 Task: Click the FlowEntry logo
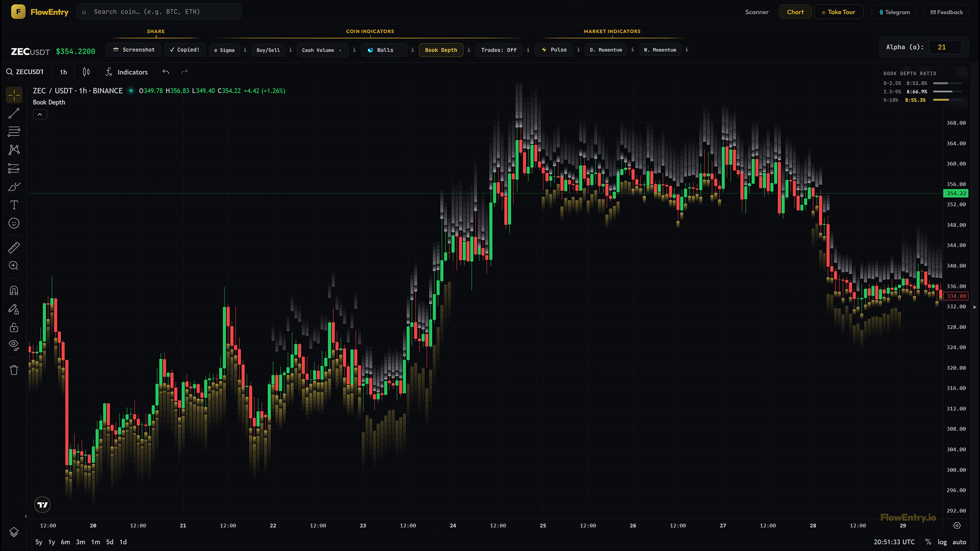[x=40, y=12]
